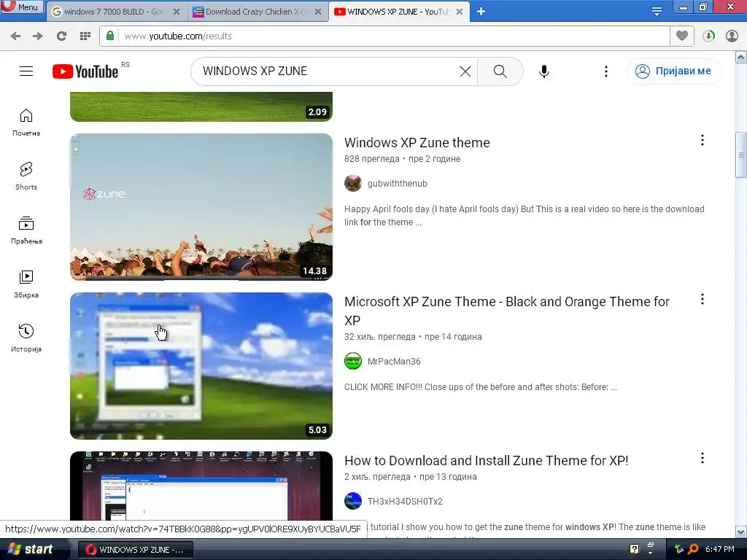
Task: Click the magnifier search button
Action: pos(500,71)
